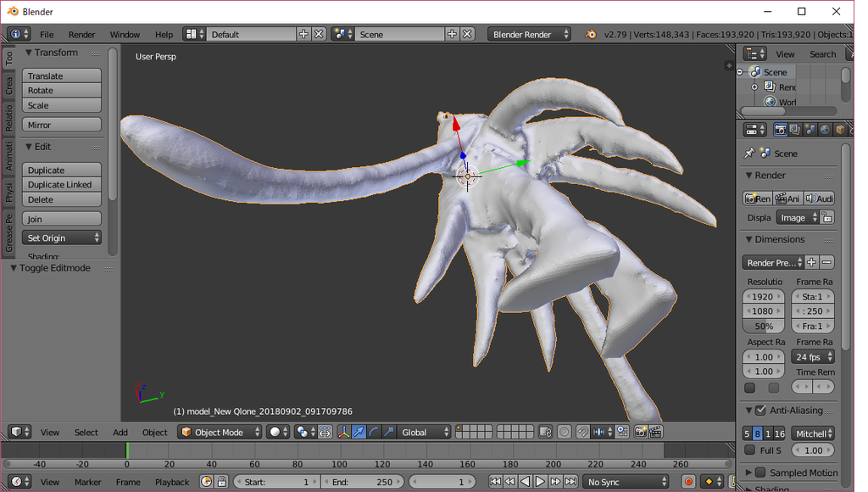The image size is (868, 492).
Task: Switch to Render Layers properties tab
Action: pos(795,130)
